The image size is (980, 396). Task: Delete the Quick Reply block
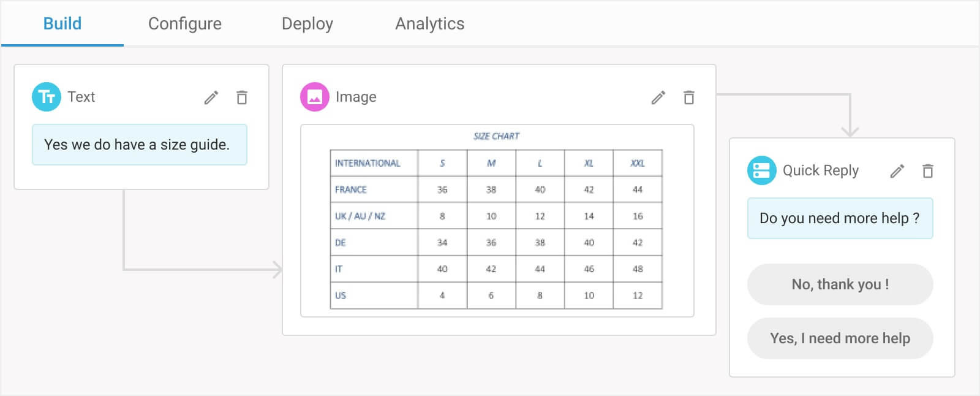click(928, 171)
